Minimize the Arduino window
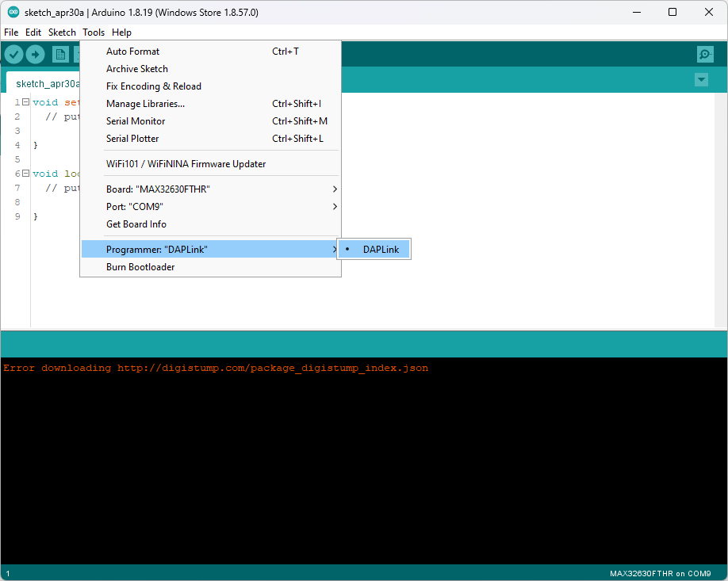Viewport: 728px width, 581px height. click(637, 12)
